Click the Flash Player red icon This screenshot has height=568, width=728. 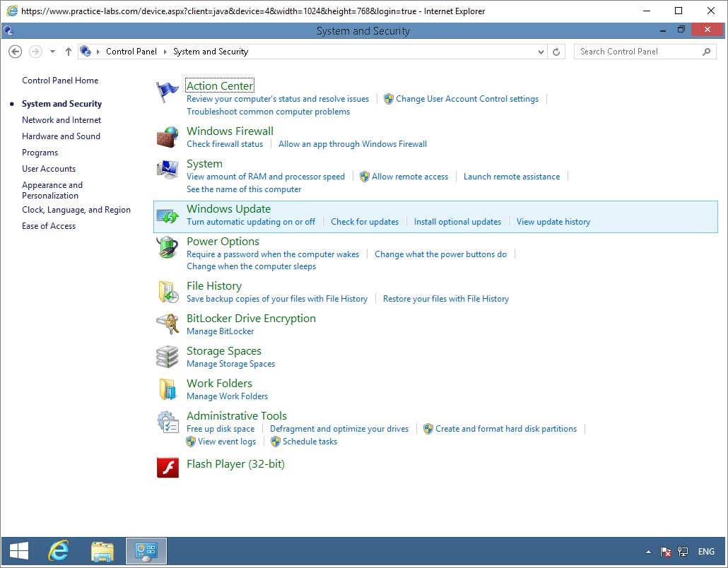coord(168,467)
